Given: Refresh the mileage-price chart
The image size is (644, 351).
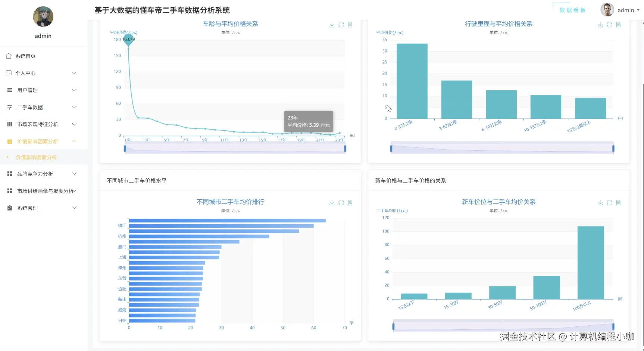Looking at the screenshot, I should 609,25.
